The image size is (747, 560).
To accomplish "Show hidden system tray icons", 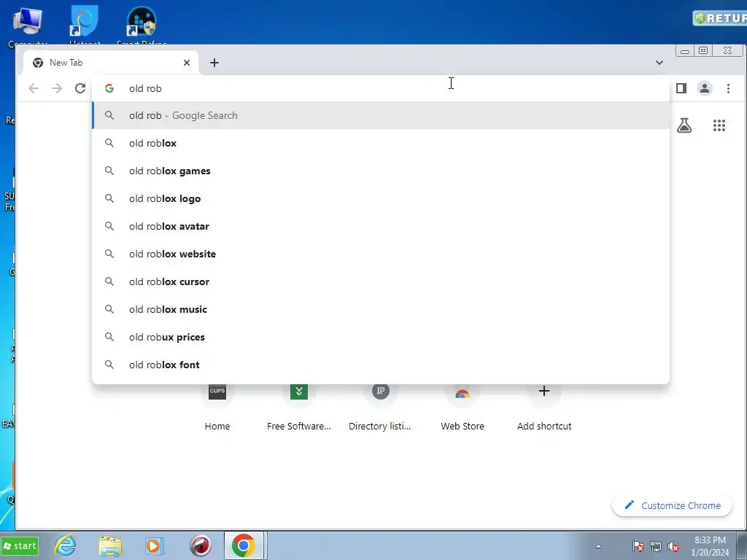I will pyautogui.click(x=598, y=546).
